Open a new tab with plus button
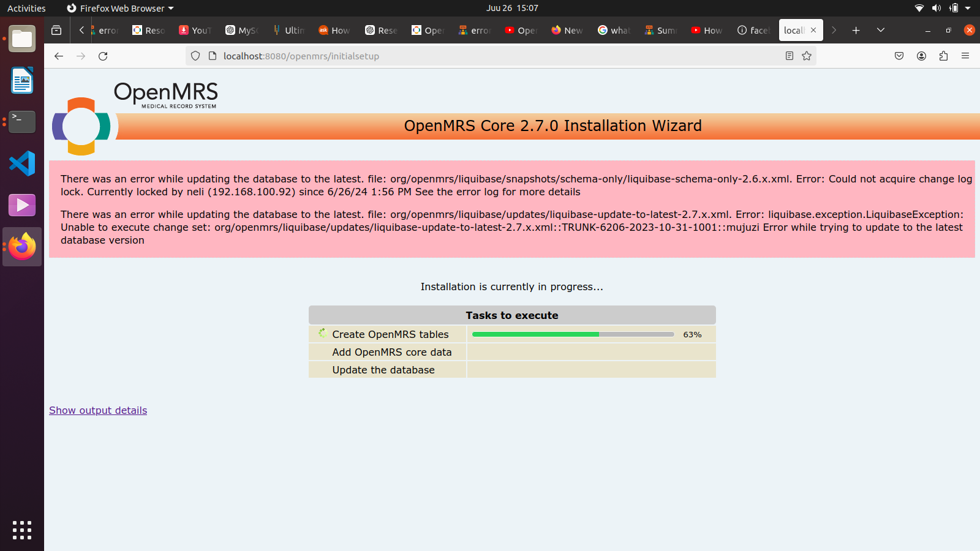Viewport: 980px width, 551px height. (x=856, y=30)
